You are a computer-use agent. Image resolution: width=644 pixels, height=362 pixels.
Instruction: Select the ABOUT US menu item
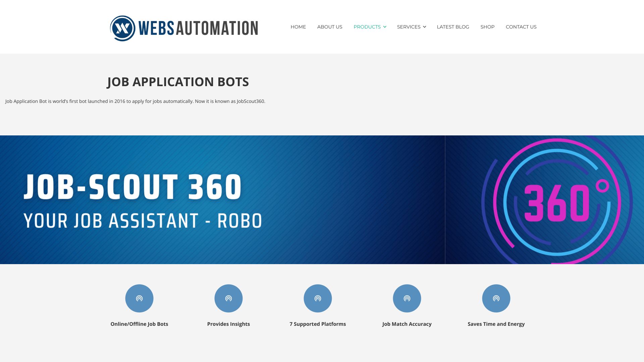(x=329, y=26)
